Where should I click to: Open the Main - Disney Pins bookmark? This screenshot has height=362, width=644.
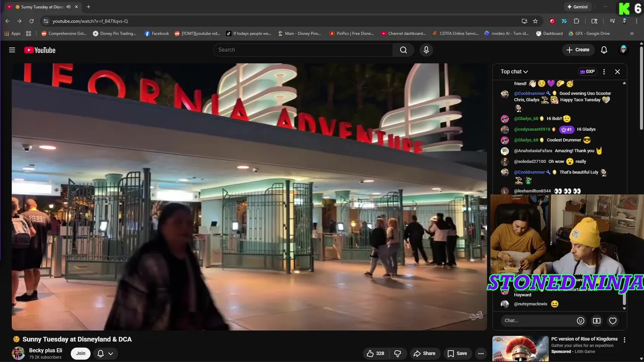coord(299,34)
